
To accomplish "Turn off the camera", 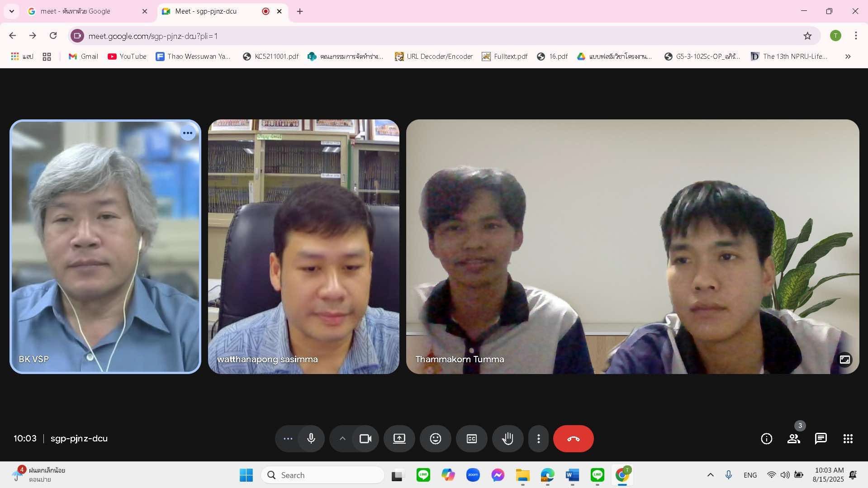I will pyautogui.click(x=365, y=438).
